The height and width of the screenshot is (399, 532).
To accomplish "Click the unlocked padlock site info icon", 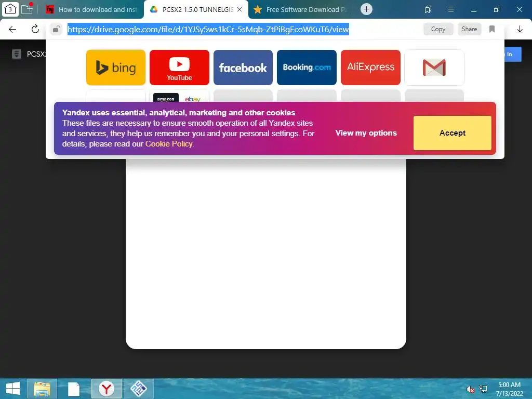I will click(56, 29).
